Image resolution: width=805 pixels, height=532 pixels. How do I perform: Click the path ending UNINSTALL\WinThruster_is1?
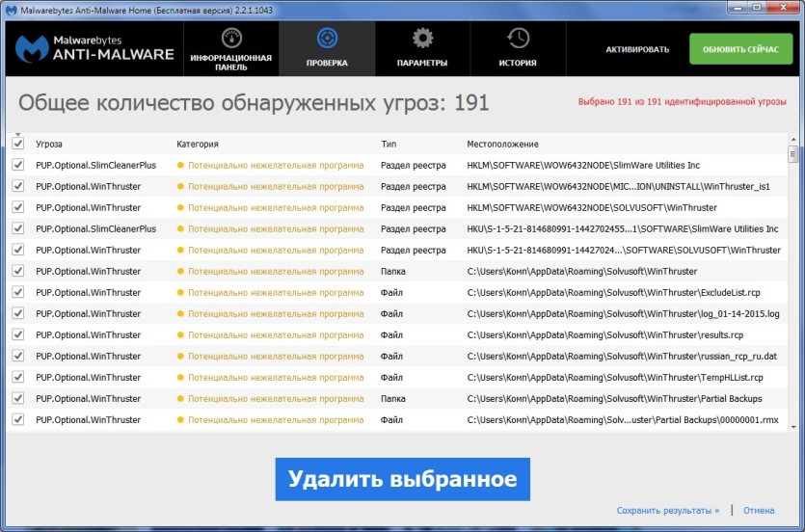pyautogui.click(x=619, y=187)
